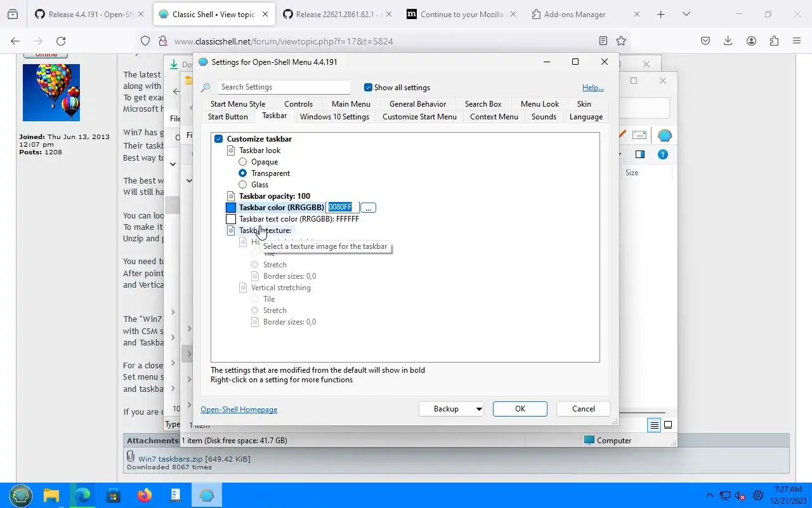812x508 pixels.
Task: Open Firefox downloads panel
Action: [728, 41]
